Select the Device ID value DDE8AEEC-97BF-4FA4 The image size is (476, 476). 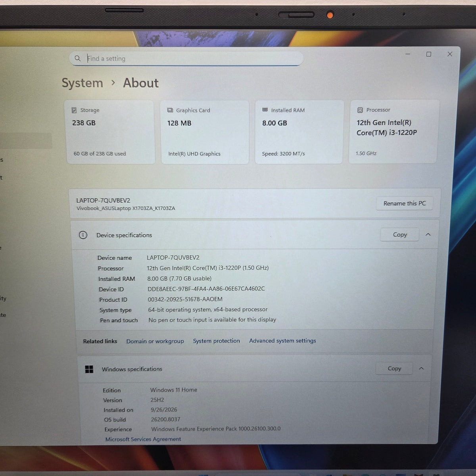206,289
